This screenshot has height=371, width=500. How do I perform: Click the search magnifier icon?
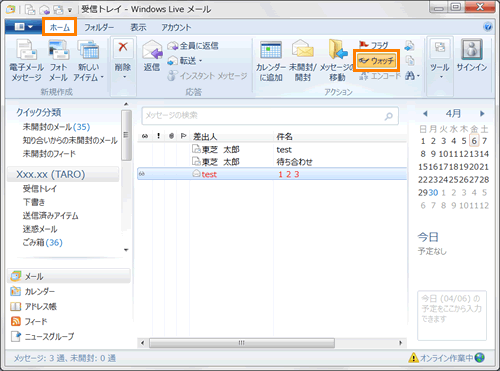[x=389, y=116]
